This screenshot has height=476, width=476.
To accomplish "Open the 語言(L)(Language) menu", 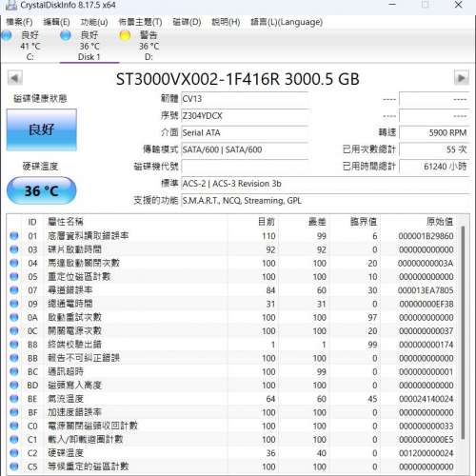I will 287,22.
